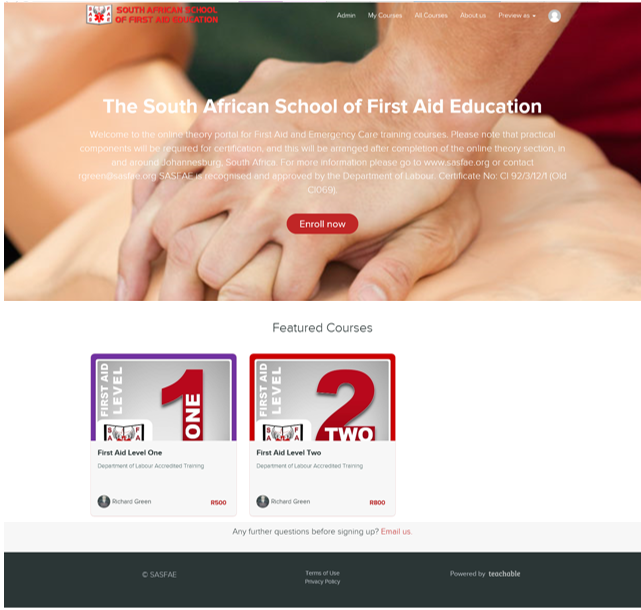Open First Aid Level One course thumbnail
The width and height of the screenshot is (641, 610).
(x=164, y=397)
